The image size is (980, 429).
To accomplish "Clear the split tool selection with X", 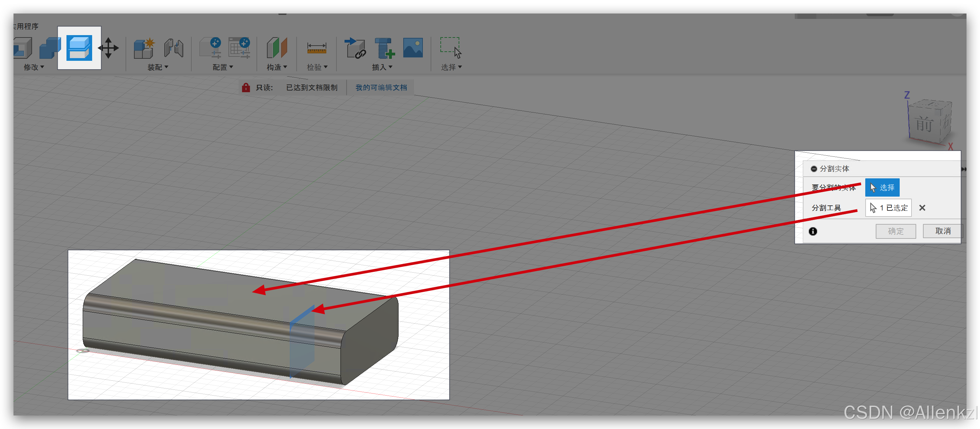I will click(x=922, y=208).
